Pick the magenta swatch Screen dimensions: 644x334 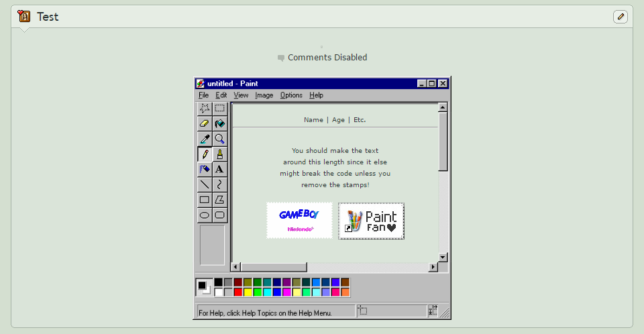(x=286, y=292)
